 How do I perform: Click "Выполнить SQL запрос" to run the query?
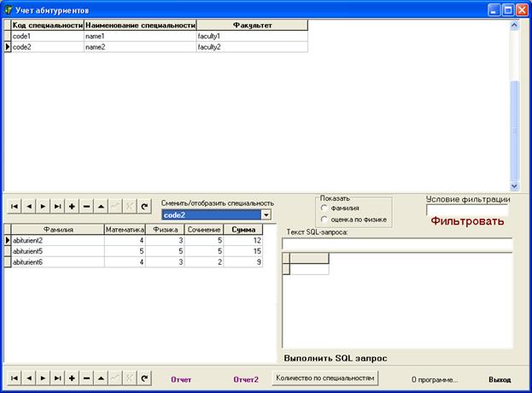[337, 357]
